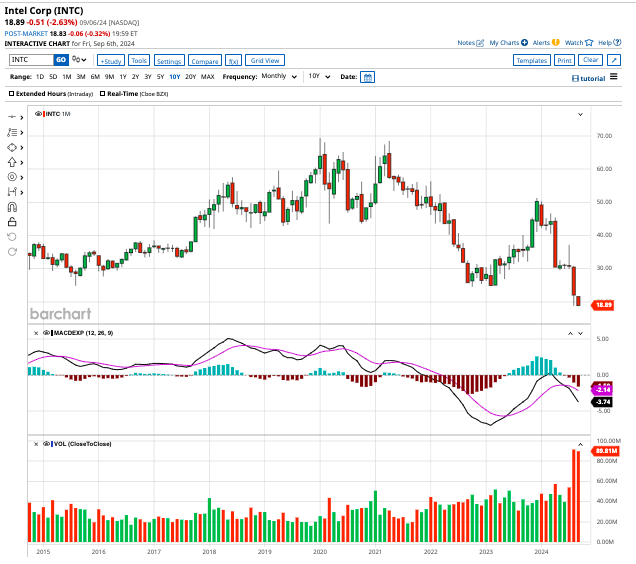Click the INTC symbol input field

30,60
